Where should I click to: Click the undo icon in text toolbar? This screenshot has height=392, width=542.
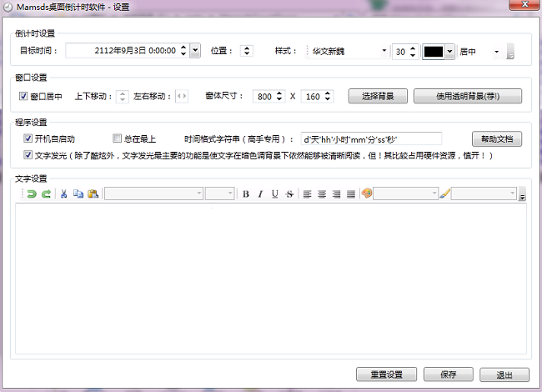tap(32, 193)
